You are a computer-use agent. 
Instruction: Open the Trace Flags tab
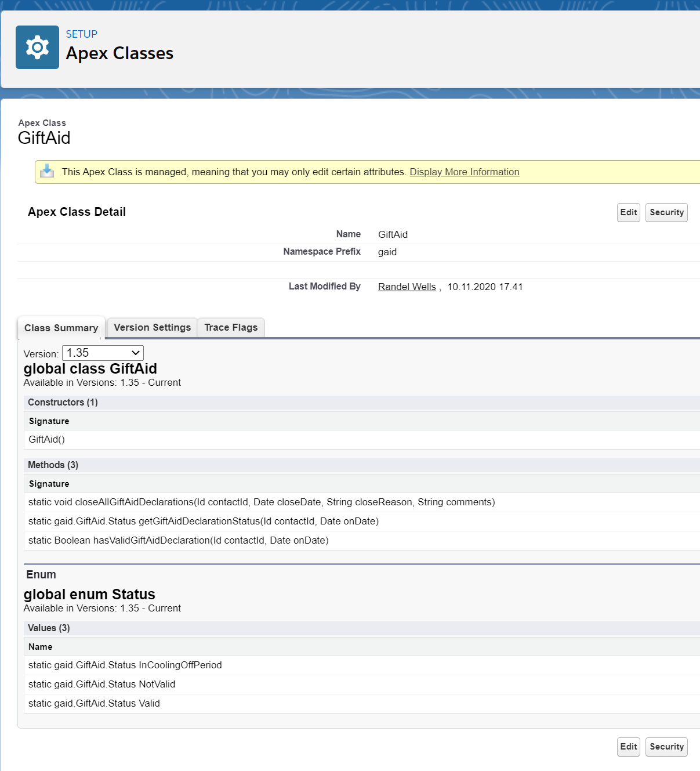coord(230,327)
